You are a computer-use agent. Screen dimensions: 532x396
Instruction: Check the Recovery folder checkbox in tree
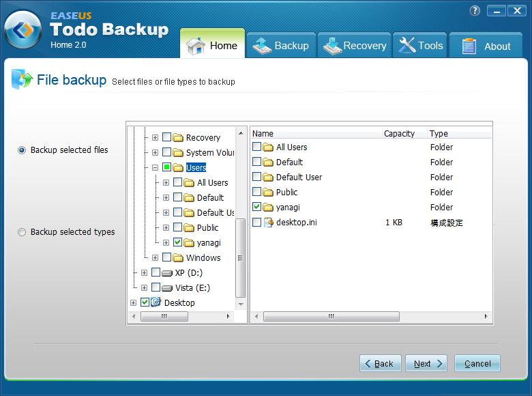coord(166,137)
